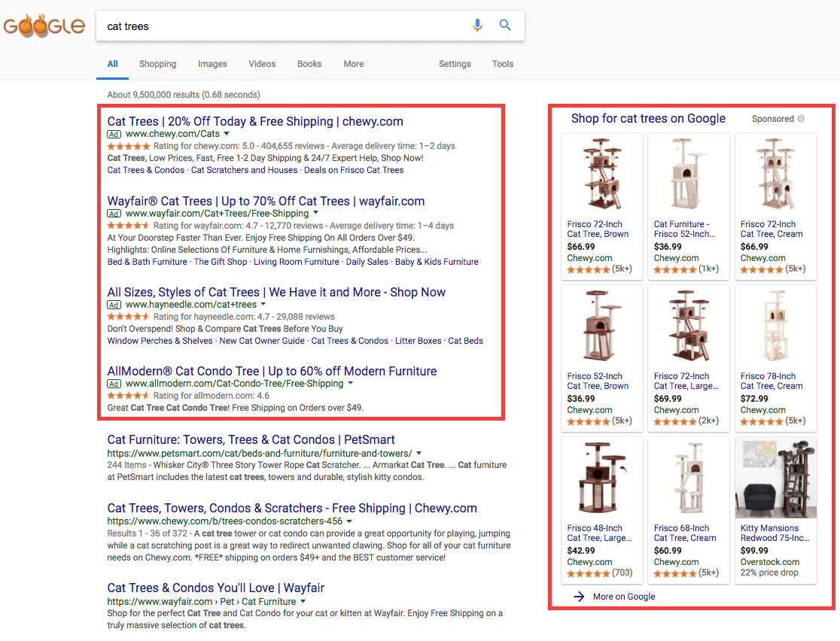Click the star rating for allmodern.com ad

(x=129, y=396)
